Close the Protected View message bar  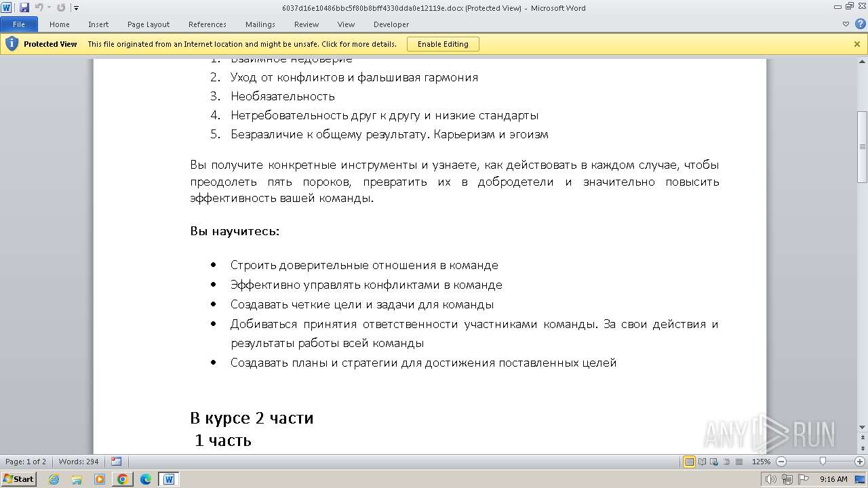856,44
